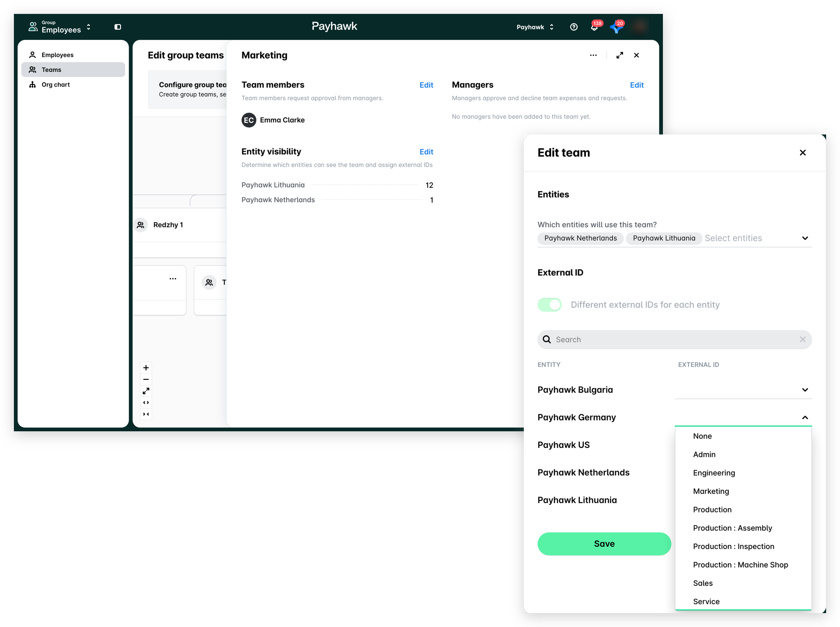Screen dimensions: 840x627
Task: Open Marketing panel more options menu
Action: point(593,55)
